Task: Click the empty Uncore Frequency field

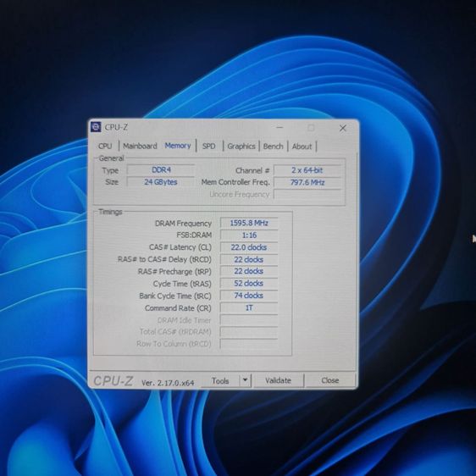Action: click(x=307, y=194)
